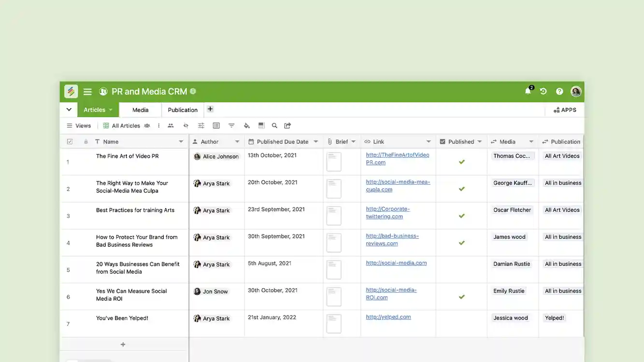Open the Published Due Date column dropdown
Image resolution: width=644 pixels, height=362 pixels.
coord(315,141)
